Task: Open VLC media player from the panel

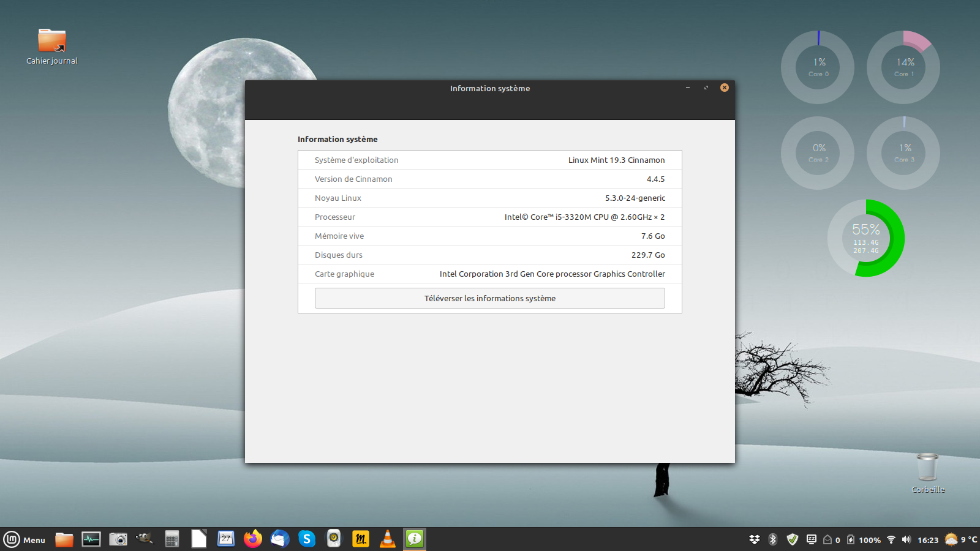Action: point(388,539)
